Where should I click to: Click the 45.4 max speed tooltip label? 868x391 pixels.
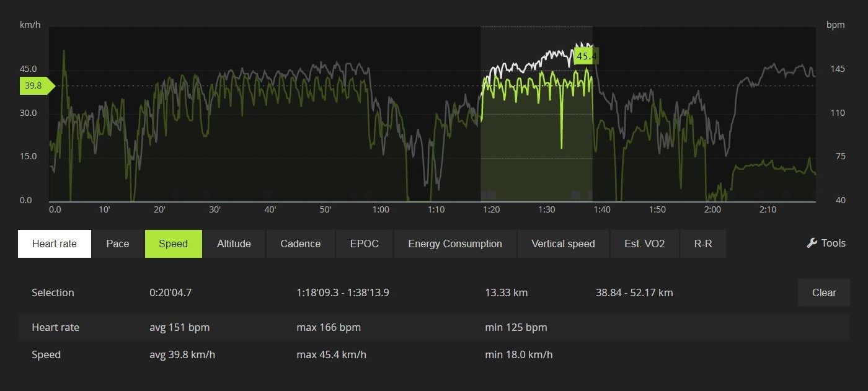pyautogui.click(x=586, y=57)
